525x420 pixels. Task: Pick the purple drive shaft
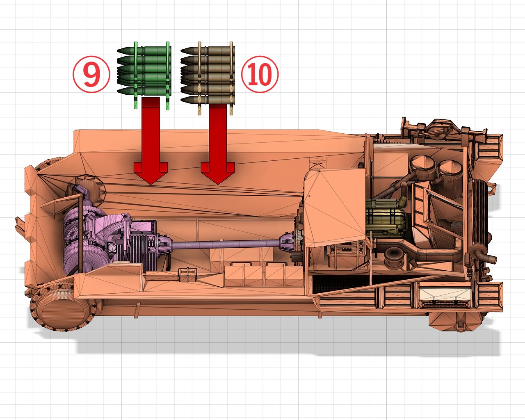[x=226, y=245]
